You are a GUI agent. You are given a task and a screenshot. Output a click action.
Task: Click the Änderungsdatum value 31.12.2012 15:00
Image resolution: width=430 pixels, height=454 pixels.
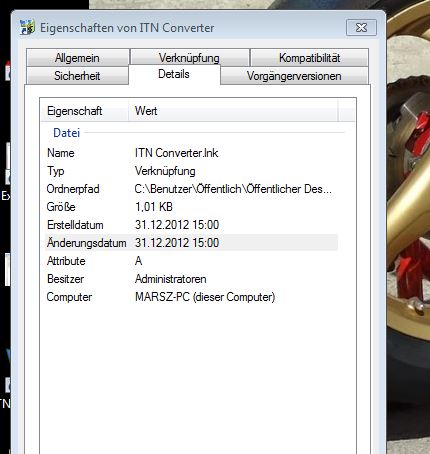(x=177, y=243)
